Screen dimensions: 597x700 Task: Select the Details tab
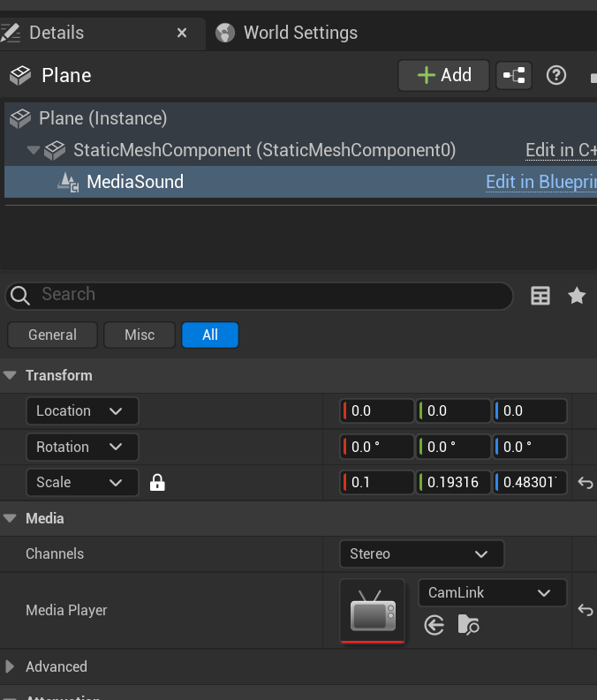tap(57, 33)
